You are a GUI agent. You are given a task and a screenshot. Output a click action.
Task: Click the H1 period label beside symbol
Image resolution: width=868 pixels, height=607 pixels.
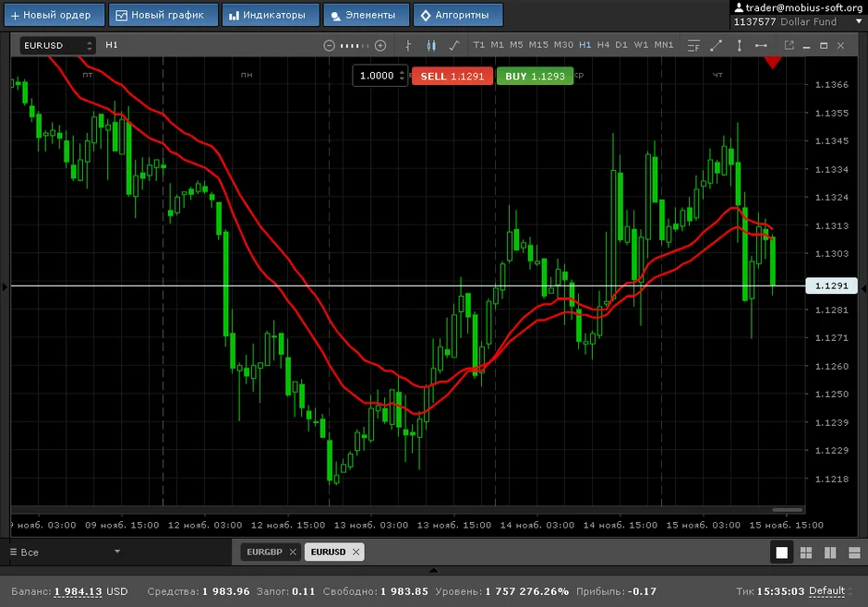[111, 45]
